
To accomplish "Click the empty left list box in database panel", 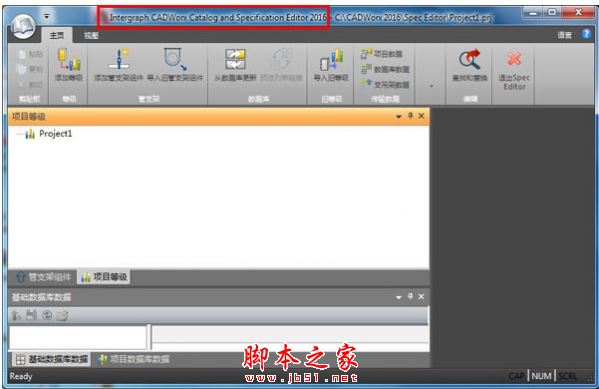I will pos(78,337).
